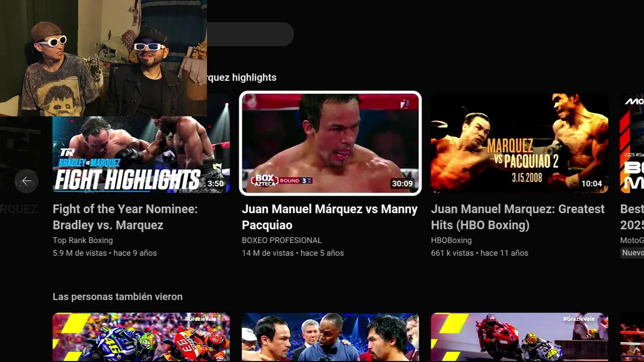Click the search pill field at top
The image size is (644, 362).
250,34
